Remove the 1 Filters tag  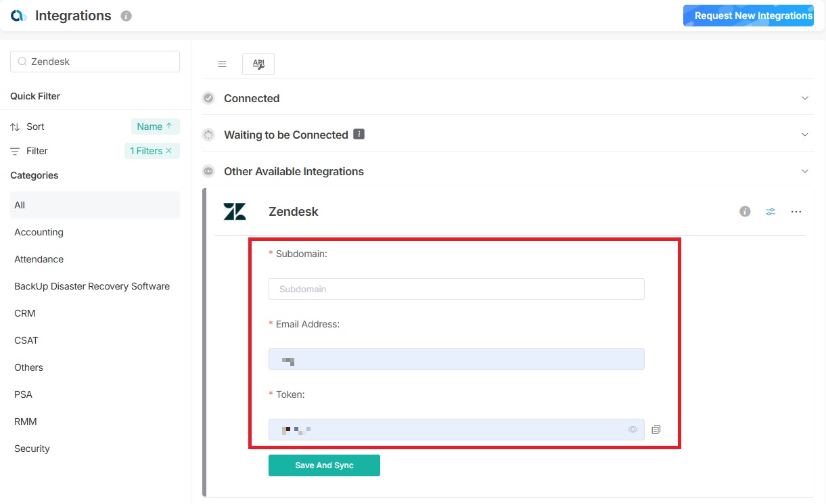click(169, 151)
